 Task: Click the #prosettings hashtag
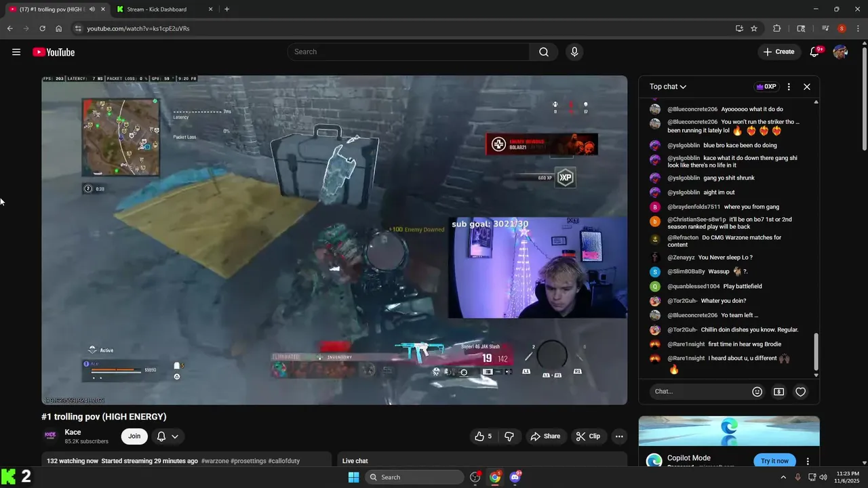(248, 461)
